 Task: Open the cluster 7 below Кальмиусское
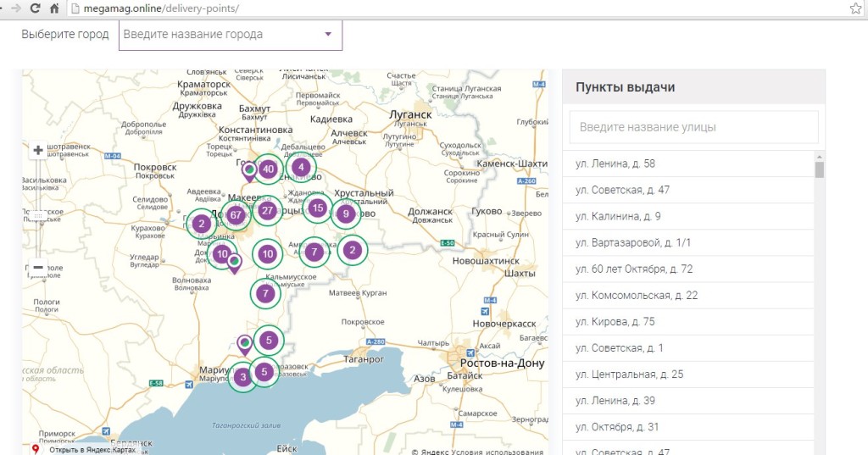click(265, 293)
